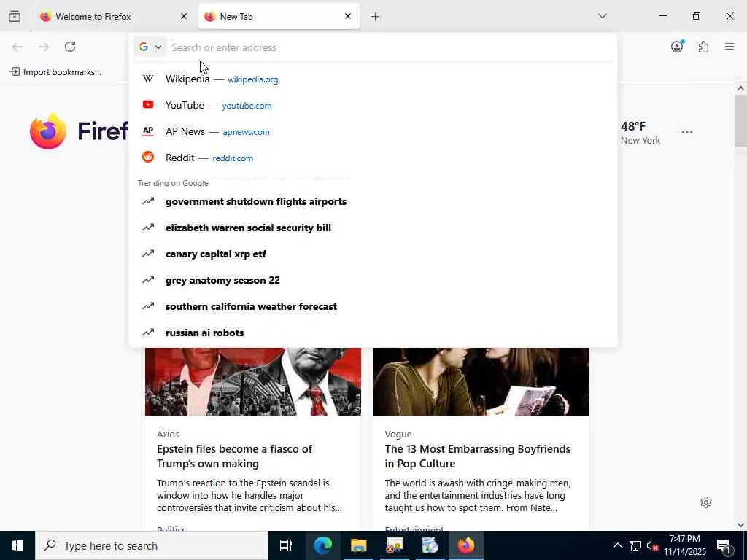Select trending search russian ai robots
Viewport: 747px width, 560px height.
[x=373, y=332]
